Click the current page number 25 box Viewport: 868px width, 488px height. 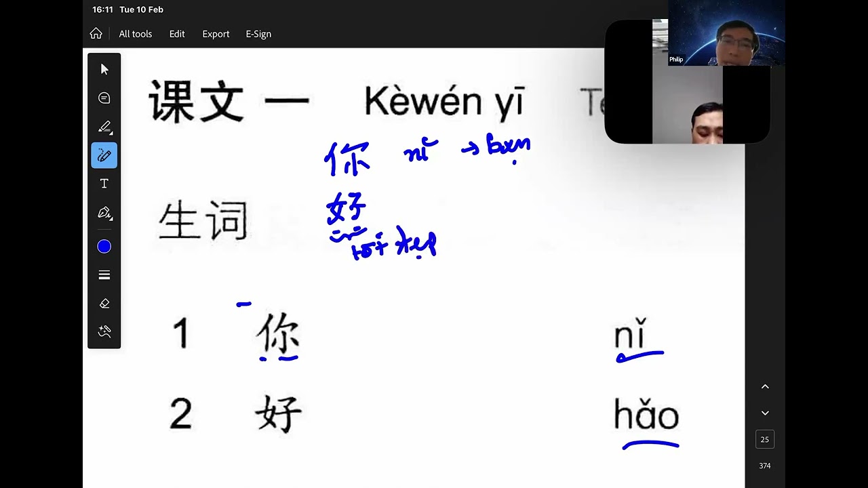765,439
